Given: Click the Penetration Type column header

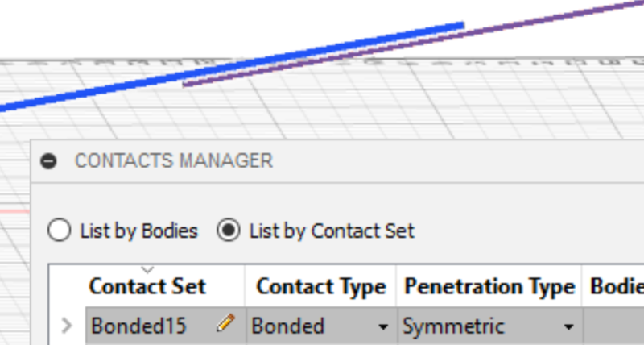Looking at the screenshot, I should 489,287.
